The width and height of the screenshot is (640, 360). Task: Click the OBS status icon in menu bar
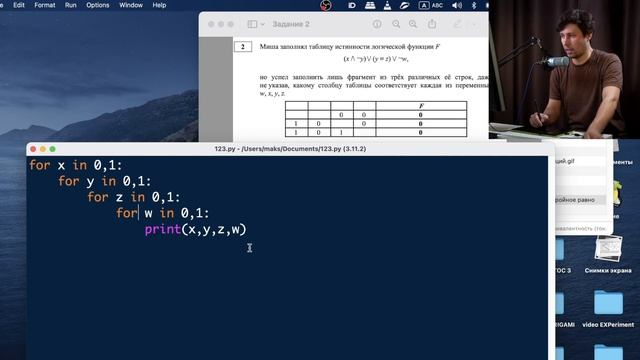pyautogui.click(x=325, y=5)
